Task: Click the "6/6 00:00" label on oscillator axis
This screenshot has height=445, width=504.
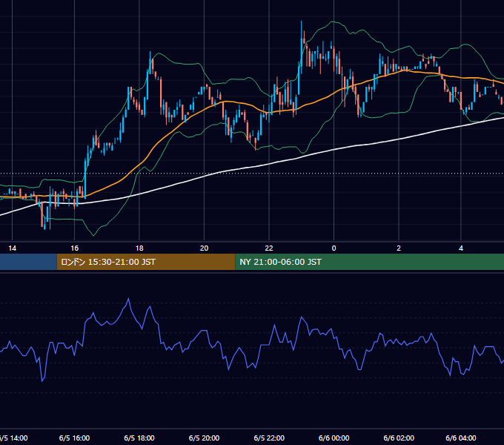Action: coord(334,438)
